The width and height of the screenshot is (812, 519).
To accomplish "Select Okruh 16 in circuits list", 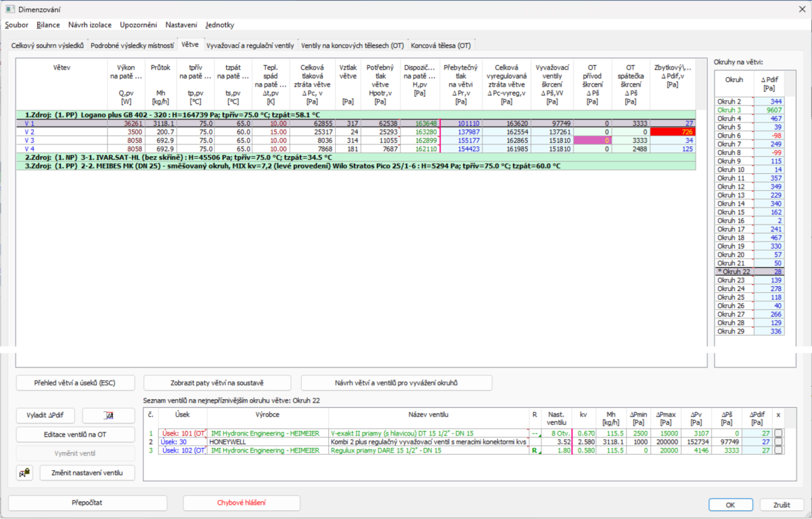I will [x=750, y=221].
